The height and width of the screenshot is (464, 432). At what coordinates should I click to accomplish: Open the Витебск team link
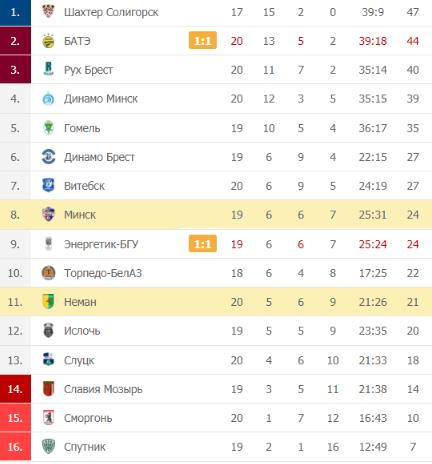84,186
